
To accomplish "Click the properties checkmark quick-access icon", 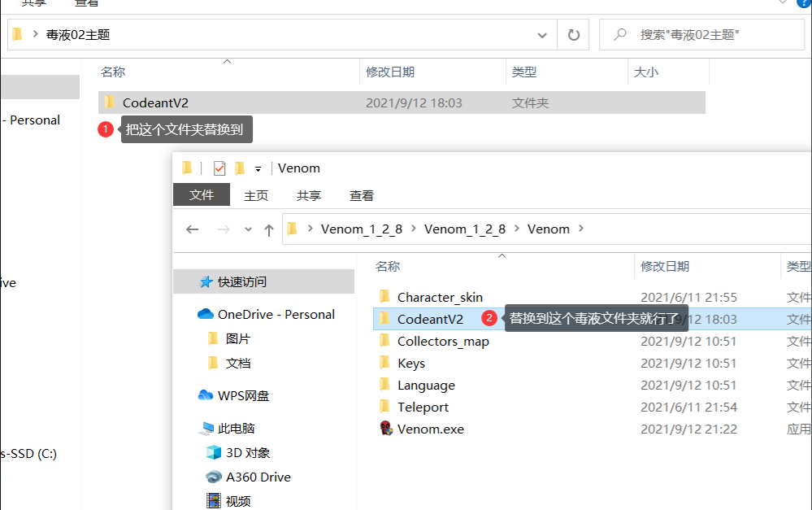I will 219,168.
